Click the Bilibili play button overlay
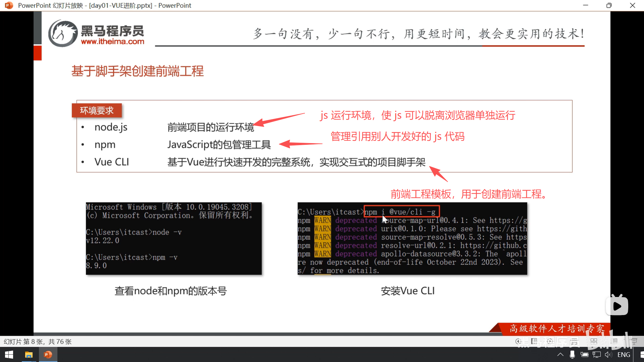Viewport: 644px width, 362px height. [617, 306]
